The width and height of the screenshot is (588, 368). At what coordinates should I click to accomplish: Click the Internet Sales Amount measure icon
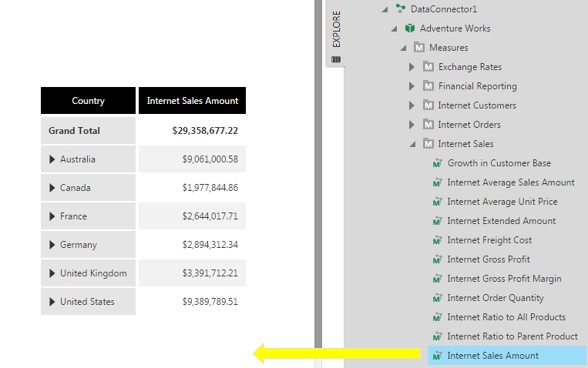click(438, 356)
